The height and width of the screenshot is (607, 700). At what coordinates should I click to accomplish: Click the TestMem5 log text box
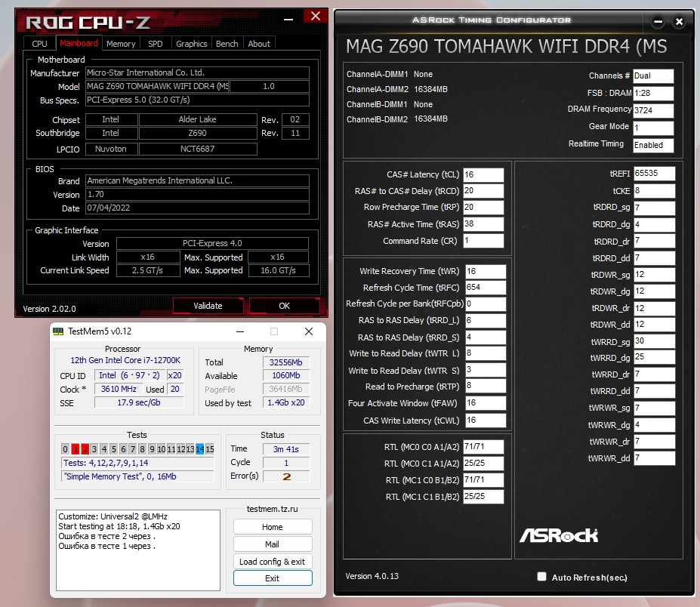click(x=138, y=550)
